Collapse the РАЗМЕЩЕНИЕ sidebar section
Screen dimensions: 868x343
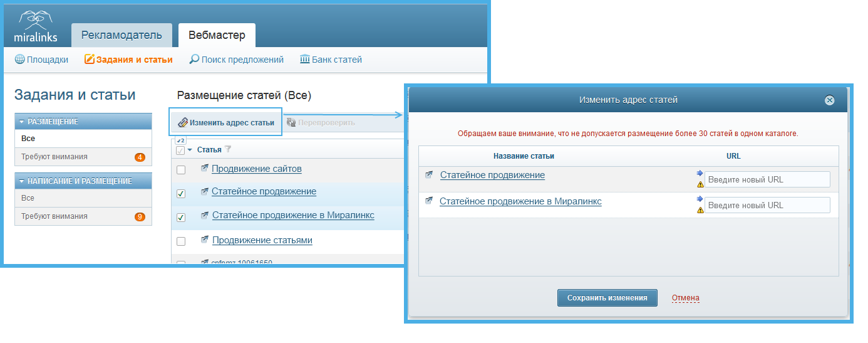[x=22, y=122]
